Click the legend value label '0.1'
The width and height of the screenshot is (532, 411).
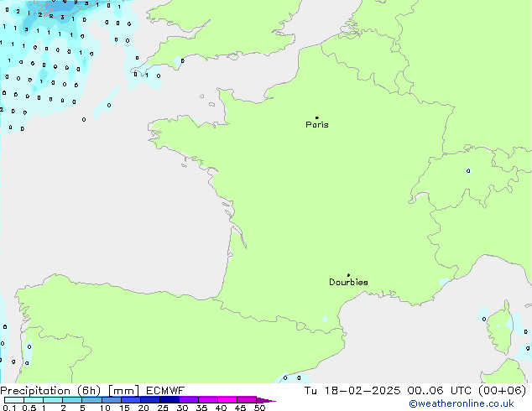point(9,408)
